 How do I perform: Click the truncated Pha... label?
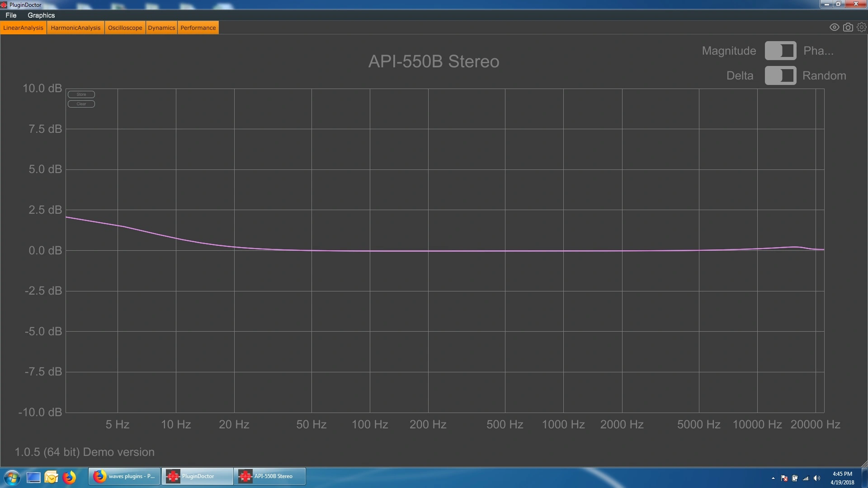[x=818, y=51]
